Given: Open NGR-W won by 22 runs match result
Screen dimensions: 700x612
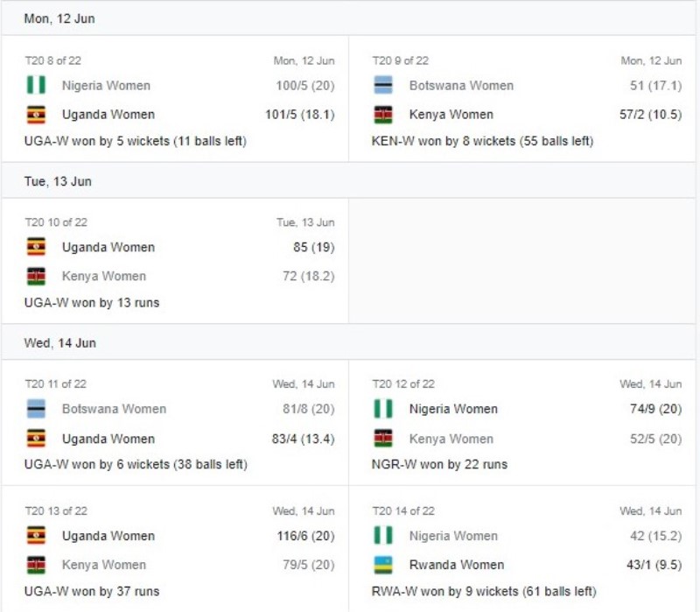Looking at the screenshot, I should [x=439, y=465].
